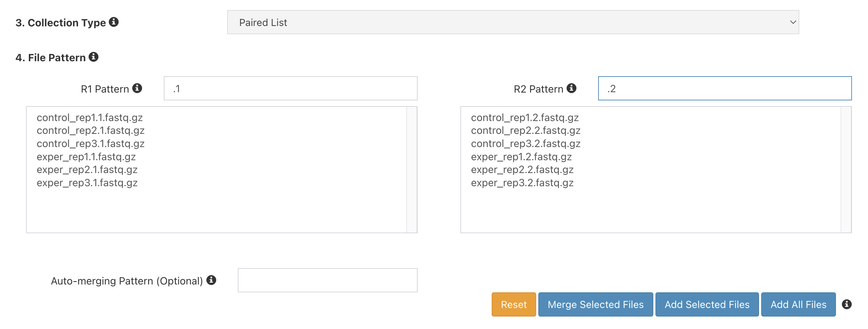Click the Auto-merging Pattern text field

click(x=328, y=280)
